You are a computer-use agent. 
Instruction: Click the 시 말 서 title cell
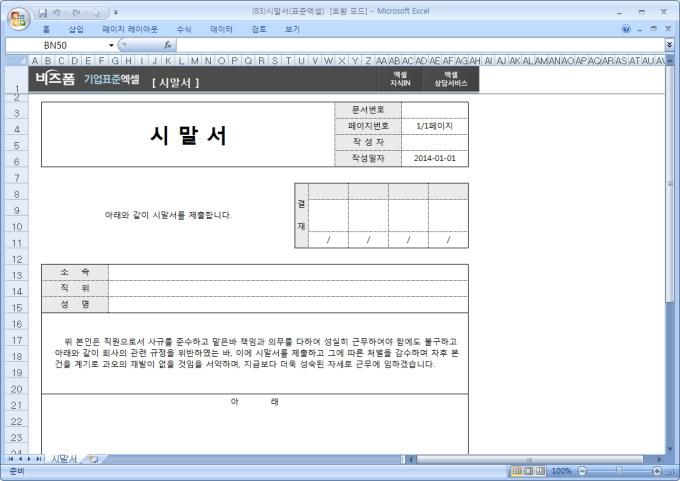pyautogui.click(x=188, y=134)
